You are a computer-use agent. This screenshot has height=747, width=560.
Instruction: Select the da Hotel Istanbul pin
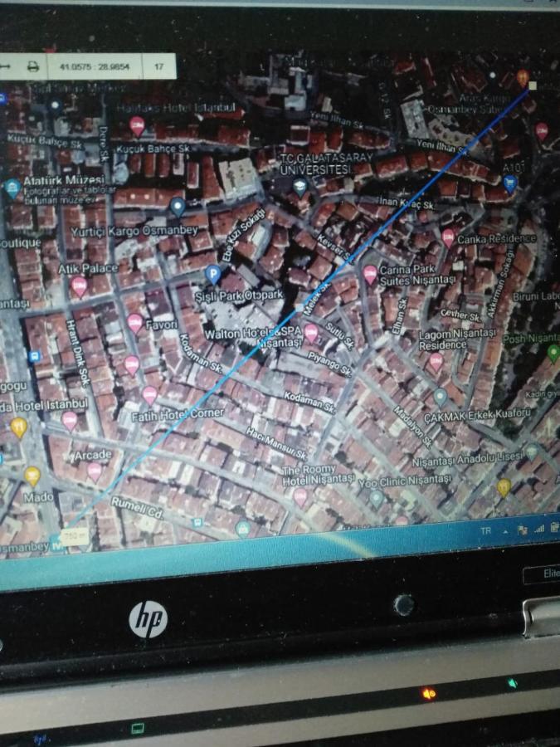[x=70, y=421]
